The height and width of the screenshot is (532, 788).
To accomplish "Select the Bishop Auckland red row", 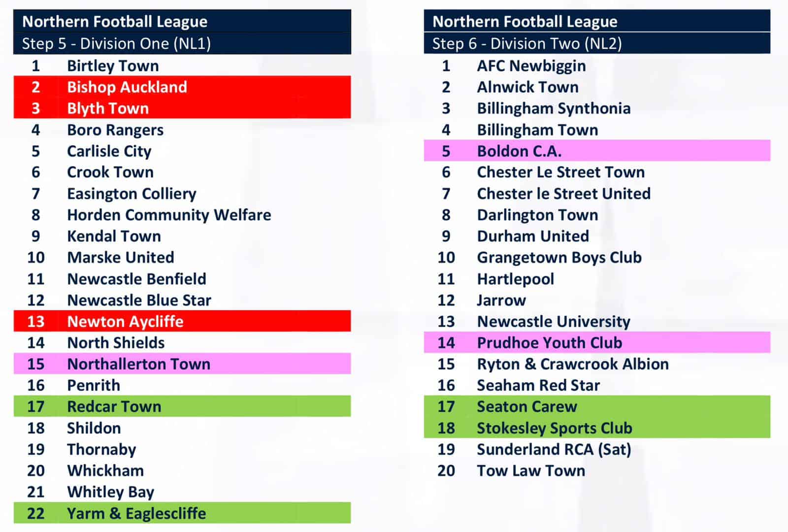I will click(182, 87).
